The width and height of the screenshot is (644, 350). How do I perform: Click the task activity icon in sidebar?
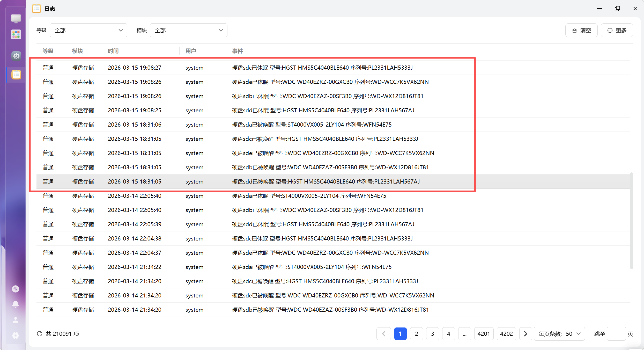(x=16, y=289)
